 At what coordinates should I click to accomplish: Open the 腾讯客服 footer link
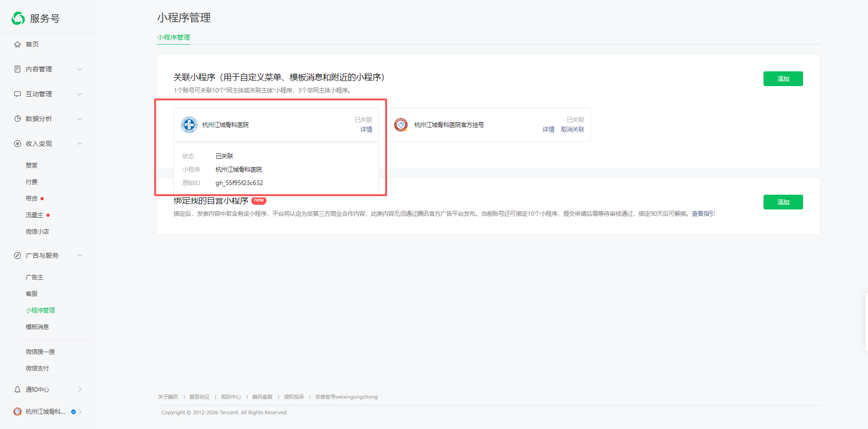click(x=262, y=397)
